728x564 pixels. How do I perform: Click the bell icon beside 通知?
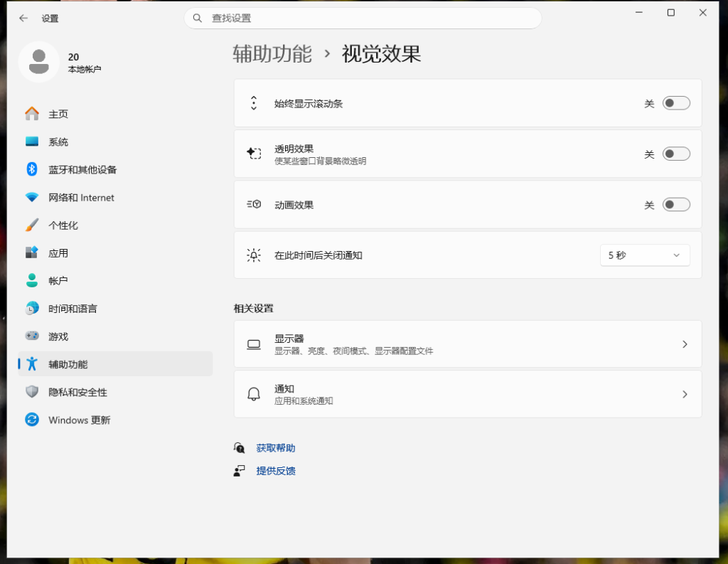[x=254, y=395]
